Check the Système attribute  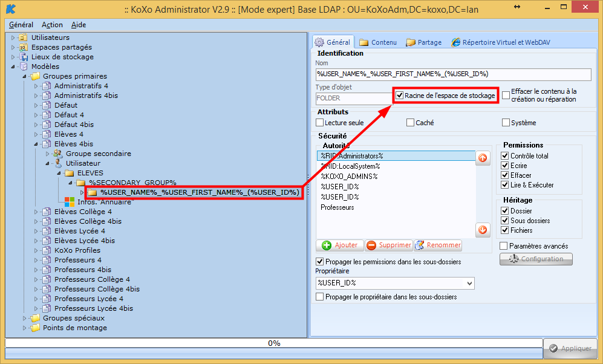(506, 123)
